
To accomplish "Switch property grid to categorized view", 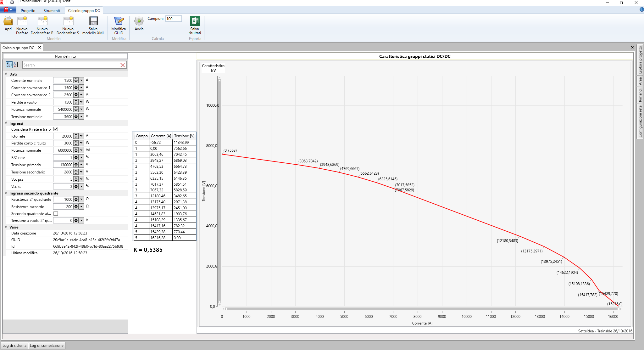I will click(9, 65).
